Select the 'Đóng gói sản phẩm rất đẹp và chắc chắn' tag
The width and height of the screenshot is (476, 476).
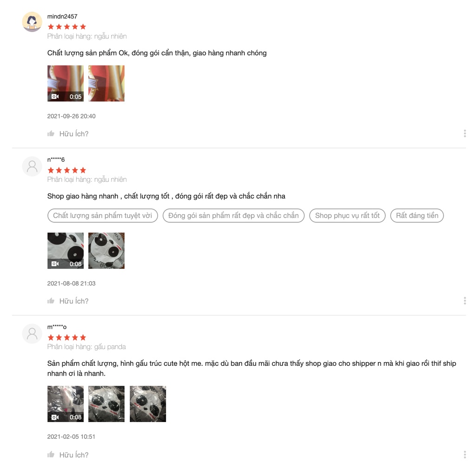click(x=233, y=216)
